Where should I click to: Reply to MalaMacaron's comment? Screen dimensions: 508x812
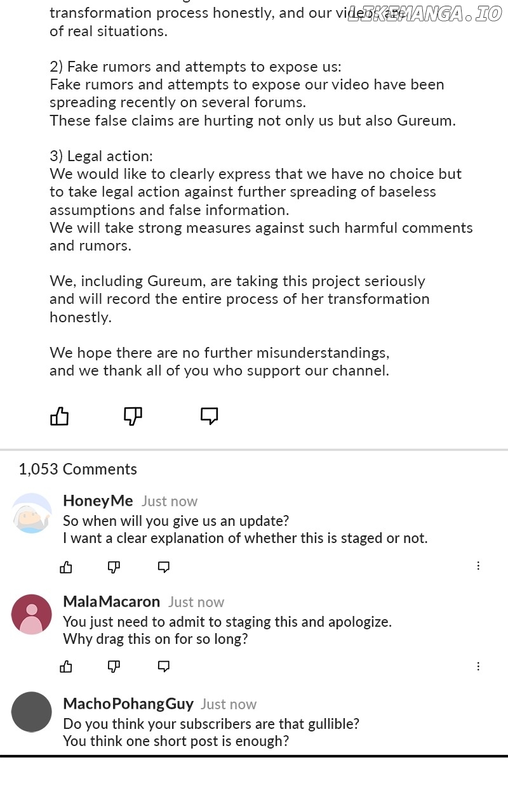click(163, 666)
